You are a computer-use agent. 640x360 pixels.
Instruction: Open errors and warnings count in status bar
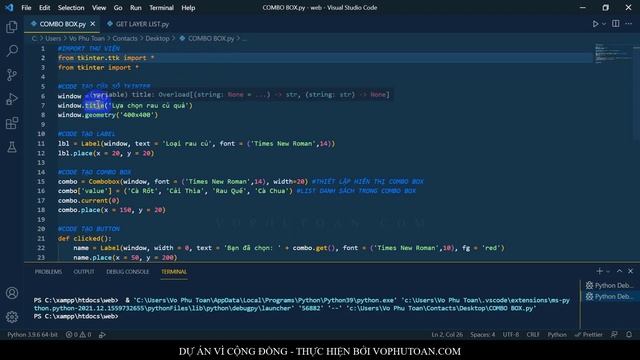tap(78, 335)
